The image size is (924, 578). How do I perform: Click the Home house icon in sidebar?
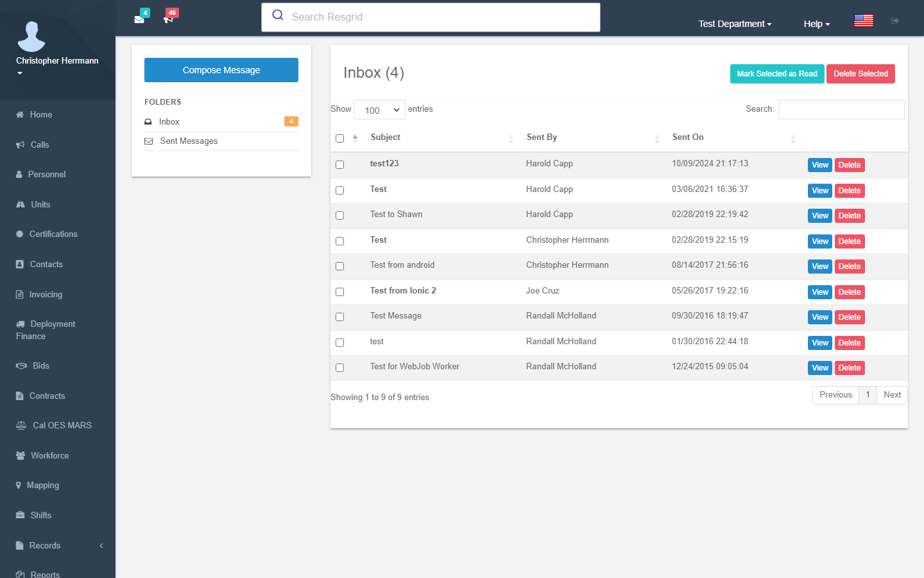coord(20,114)
